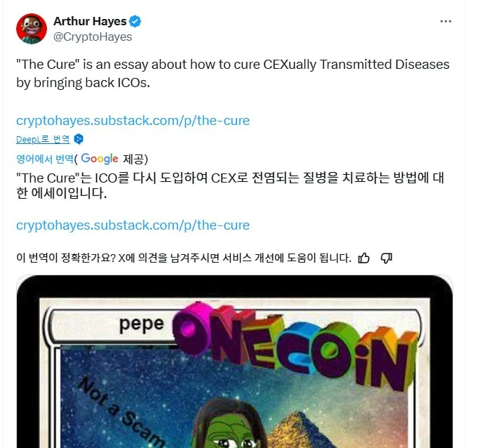Click the thumbs down translation feedback icon

[387, 258]
